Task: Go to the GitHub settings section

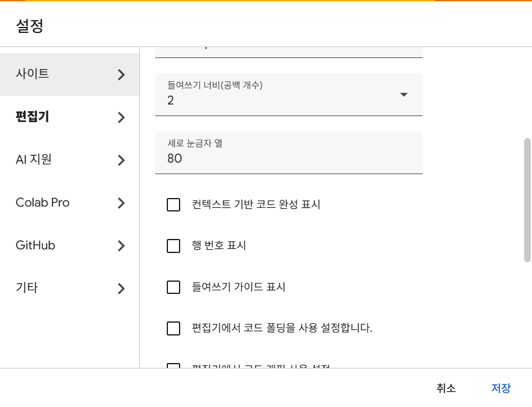Action: coord(35,245)
